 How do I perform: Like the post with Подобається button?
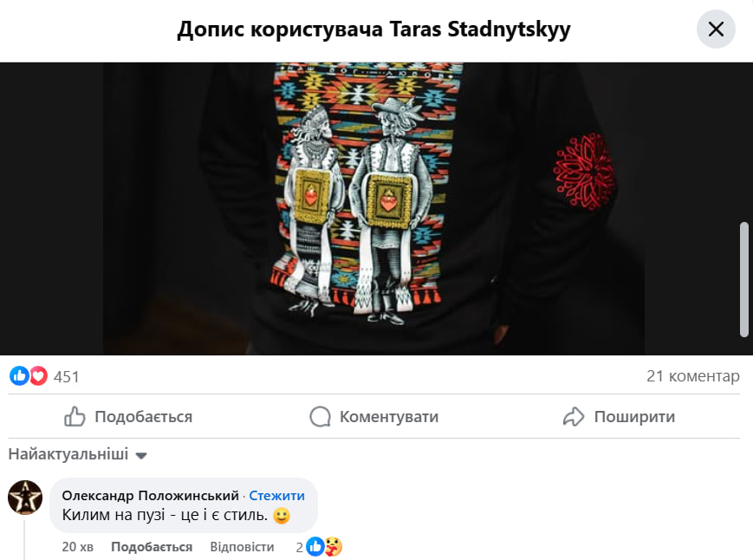129,416
